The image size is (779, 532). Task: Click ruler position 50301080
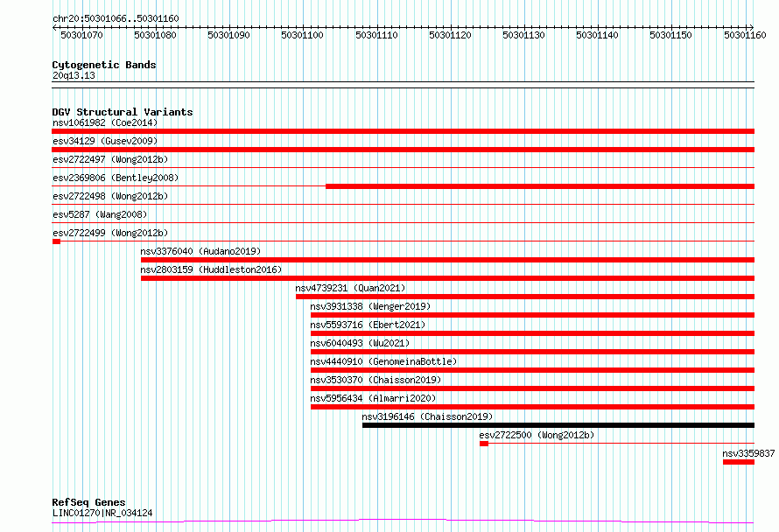pyautogui.click(x=155, y=35)
